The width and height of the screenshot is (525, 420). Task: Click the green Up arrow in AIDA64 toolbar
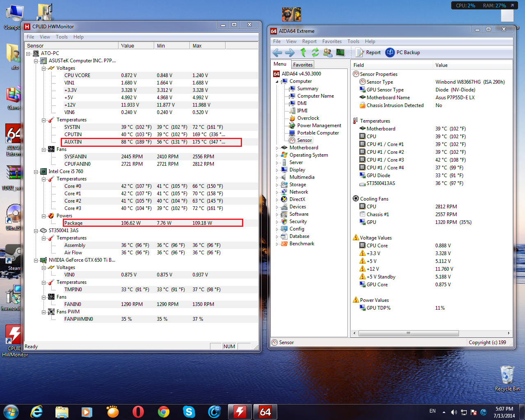point(303,52)
